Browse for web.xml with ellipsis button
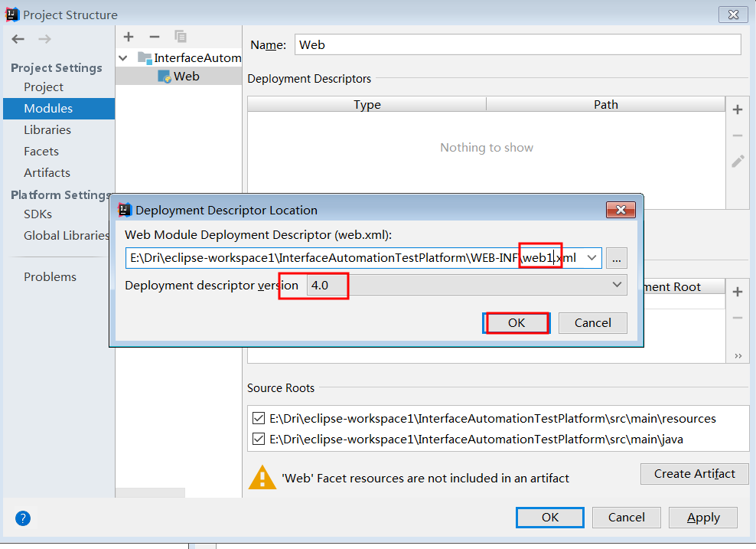This screenshot has height=549, width=756. click(616, 258)
